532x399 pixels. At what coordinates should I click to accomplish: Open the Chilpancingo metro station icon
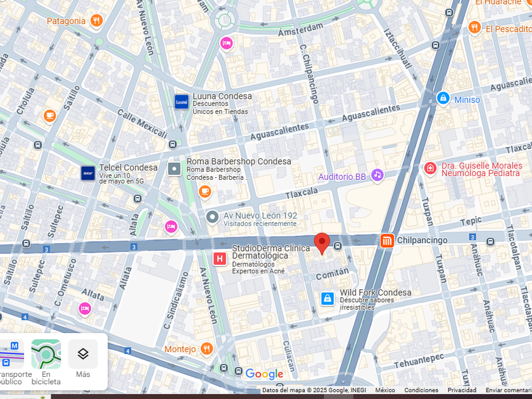coord(387,241)
